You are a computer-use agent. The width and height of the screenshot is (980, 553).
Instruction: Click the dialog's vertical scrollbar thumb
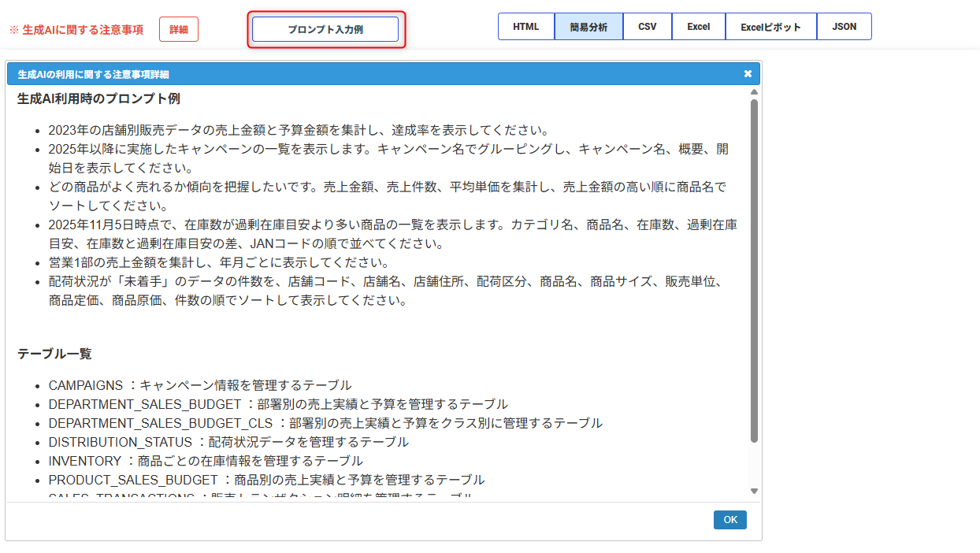(x=754, y=268)
